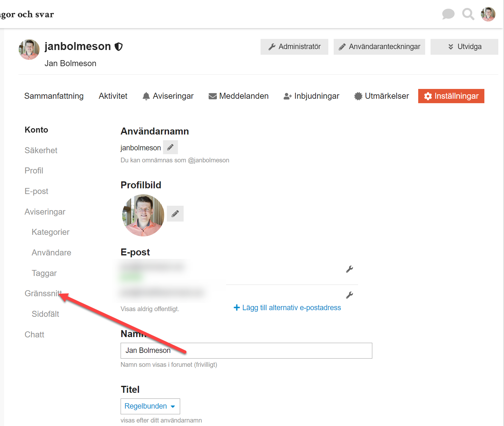Switch to the Sammanfattning tab
This screenshot has width=504, height=426.
click(x=54, y=96)
